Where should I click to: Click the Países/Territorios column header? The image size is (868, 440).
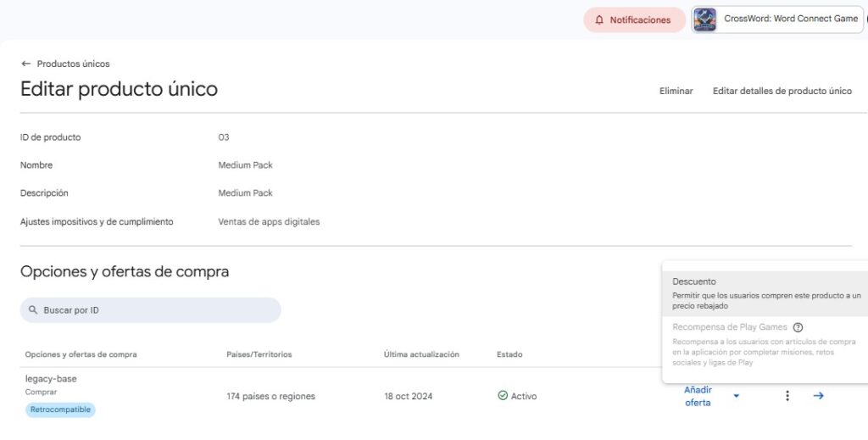click(259, 354)
